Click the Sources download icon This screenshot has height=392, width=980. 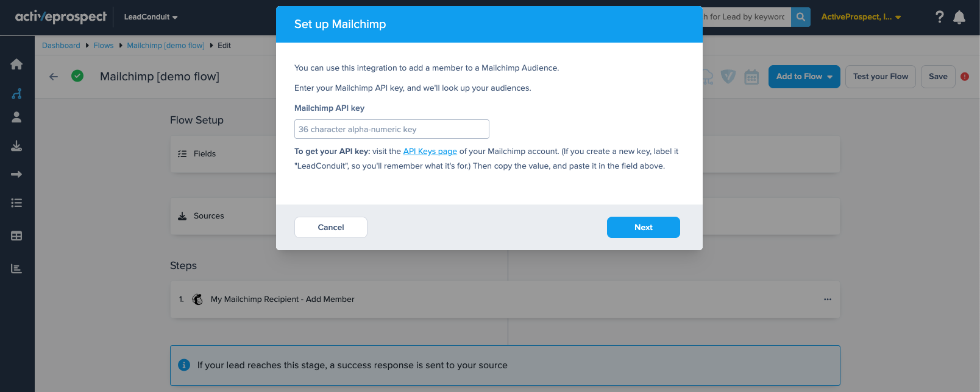182,216
